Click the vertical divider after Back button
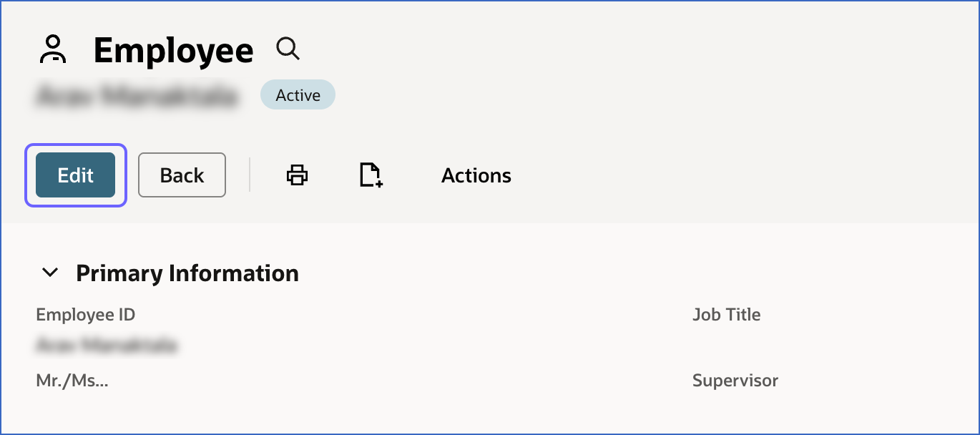The height and width of the screenshot is (435, 980). 250,175
